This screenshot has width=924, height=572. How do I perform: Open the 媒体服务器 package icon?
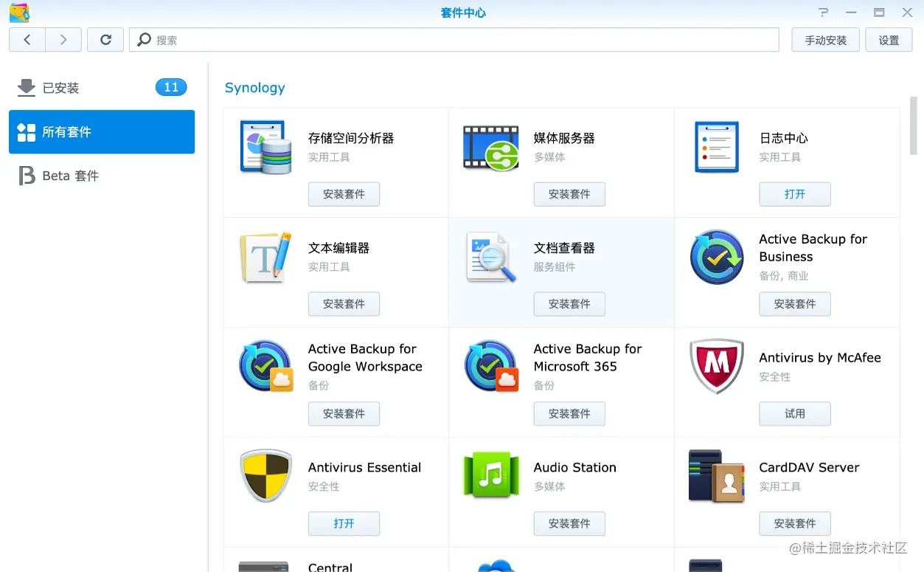[490, 148]
